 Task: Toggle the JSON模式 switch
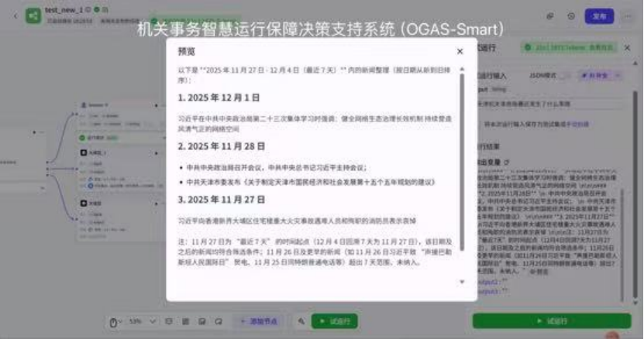pos(567,77)
